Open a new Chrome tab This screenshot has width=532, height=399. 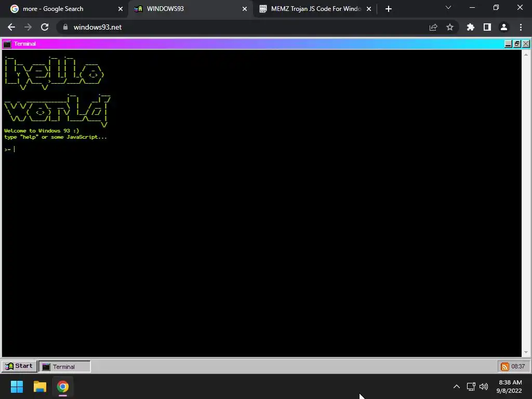(x=389, y=9)
